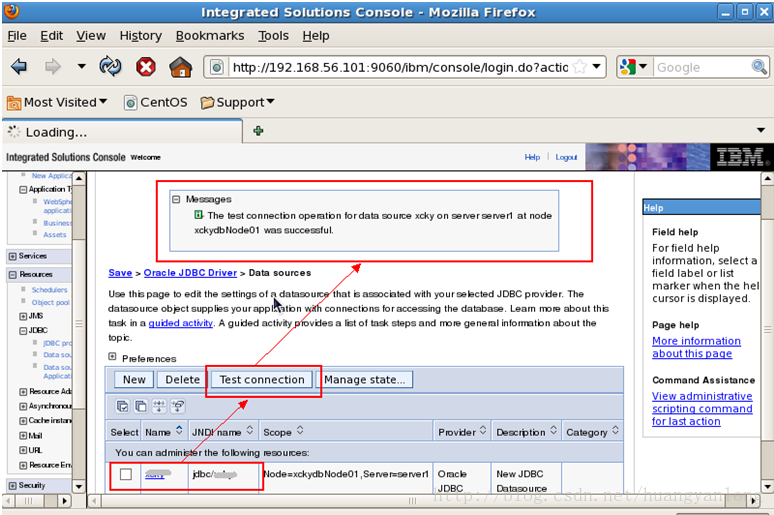Click the search magnifier icon

pos(759,67)
